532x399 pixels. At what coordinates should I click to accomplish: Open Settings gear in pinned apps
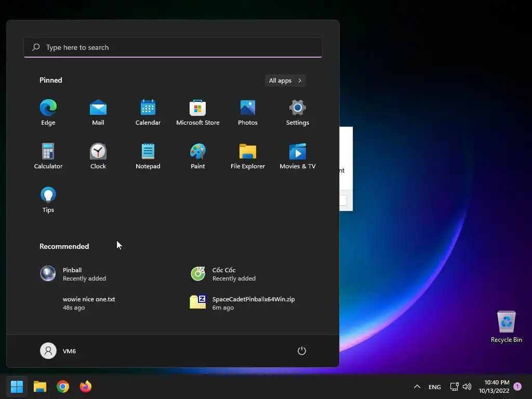point(298,113)
